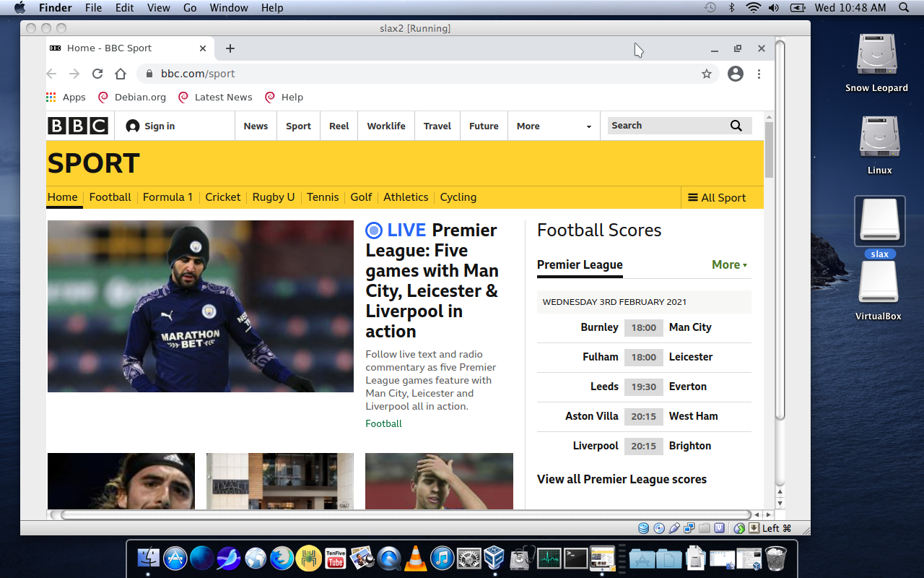Click the USB devices status icon
The image size is (924, 578).
click(674, 528)
